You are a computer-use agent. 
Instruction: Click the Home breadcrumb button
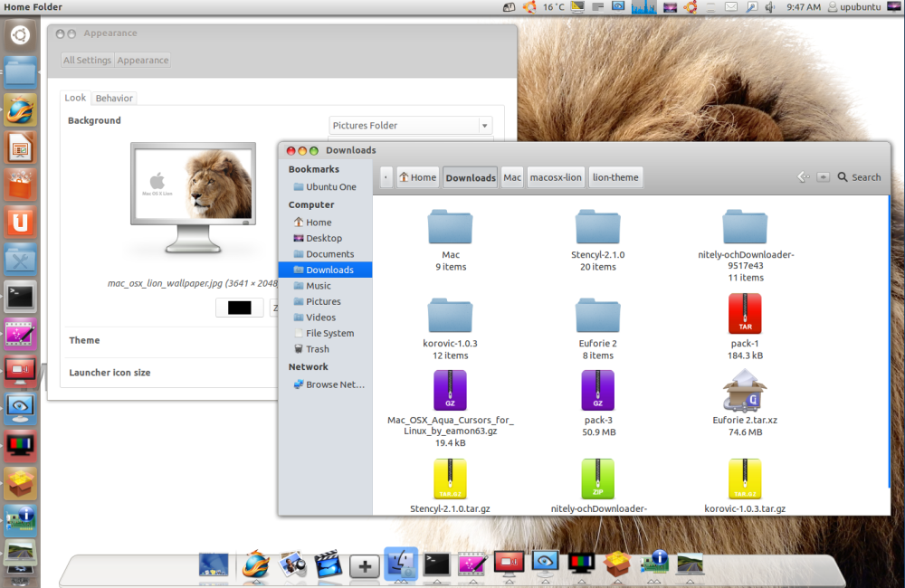pos(417,177)
